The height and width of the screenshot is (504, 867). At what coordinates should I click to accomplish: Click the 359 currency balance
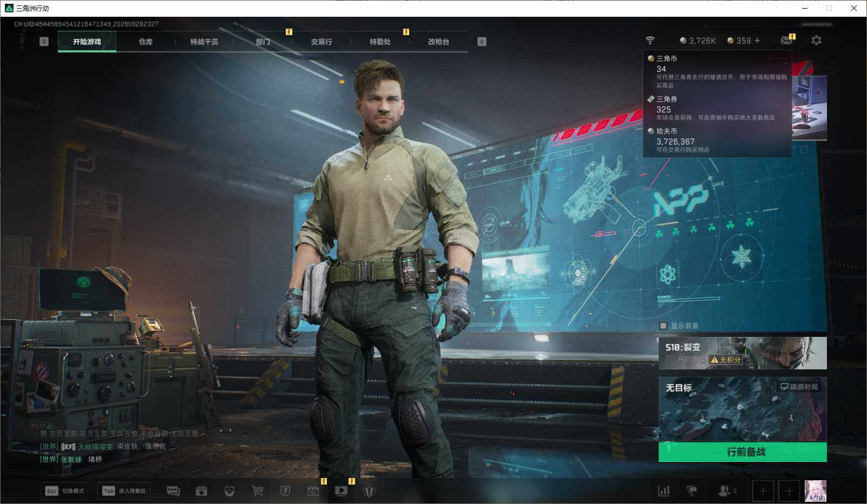(x=739, y=41)
